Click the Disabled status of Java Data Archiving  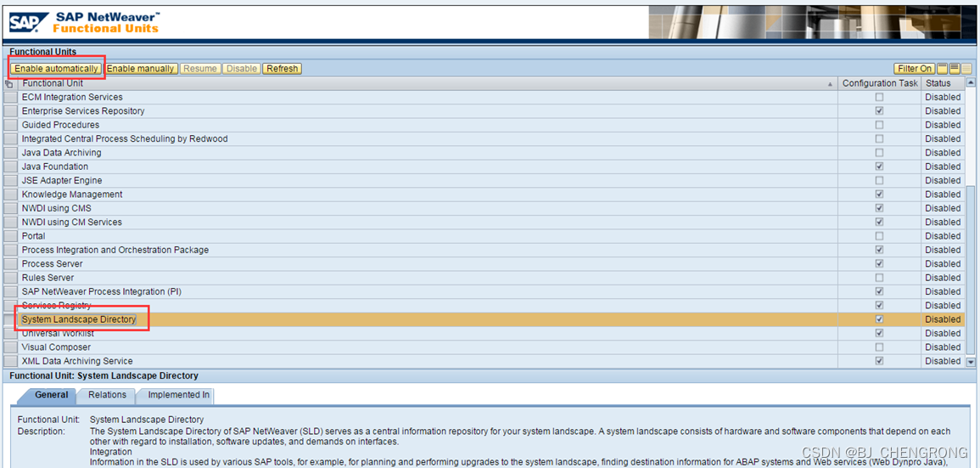pyautogui.click(x=943, y=153)
